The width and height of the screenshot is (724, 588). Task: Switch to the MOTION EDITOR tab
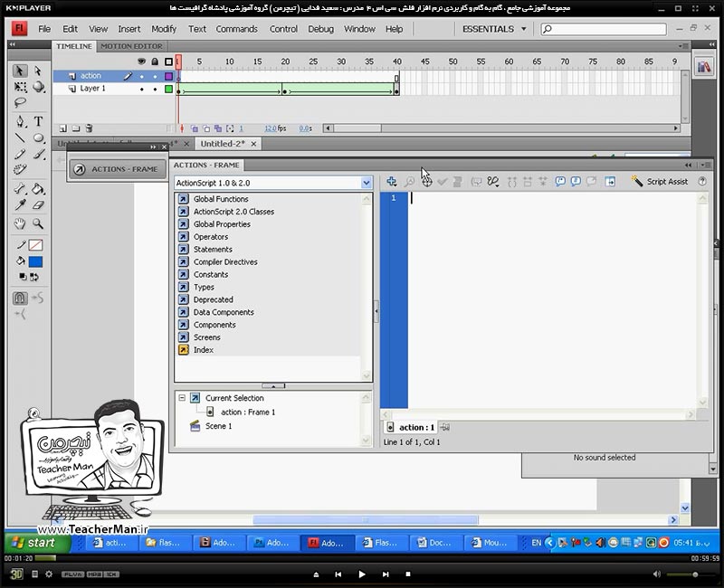pyautogui.click(x=131, y=46)
